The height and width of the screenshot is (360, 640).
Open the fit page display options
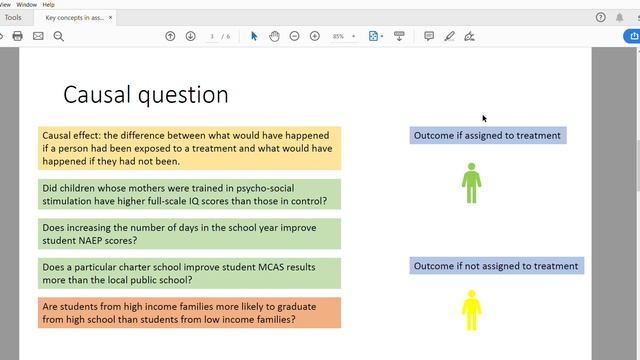(373, 36)
